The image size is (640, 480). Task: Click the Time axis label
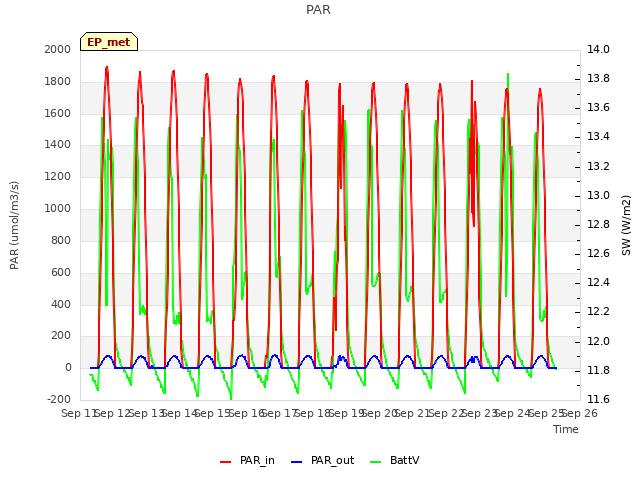[x=566, y=429]
